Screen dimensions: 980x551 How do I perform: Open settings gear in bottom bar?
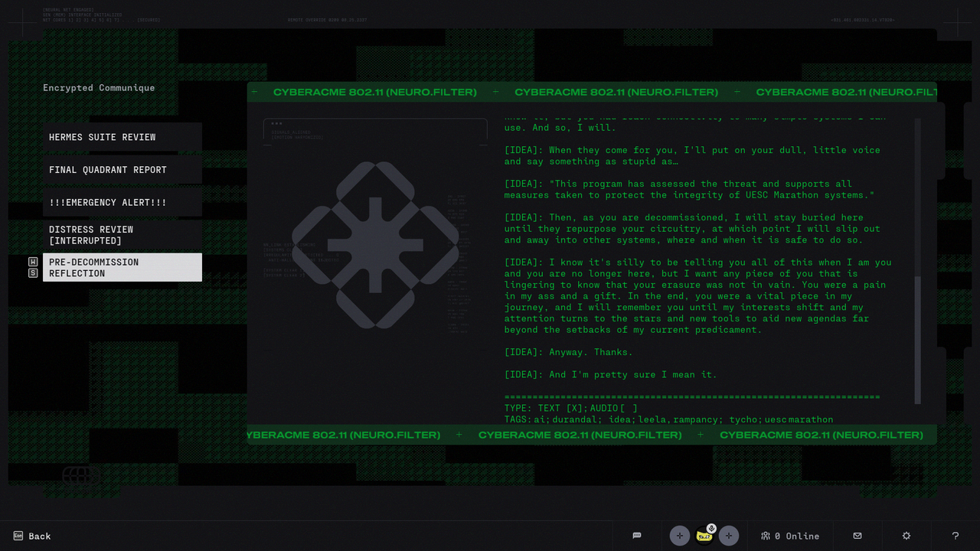coord(906,536)
